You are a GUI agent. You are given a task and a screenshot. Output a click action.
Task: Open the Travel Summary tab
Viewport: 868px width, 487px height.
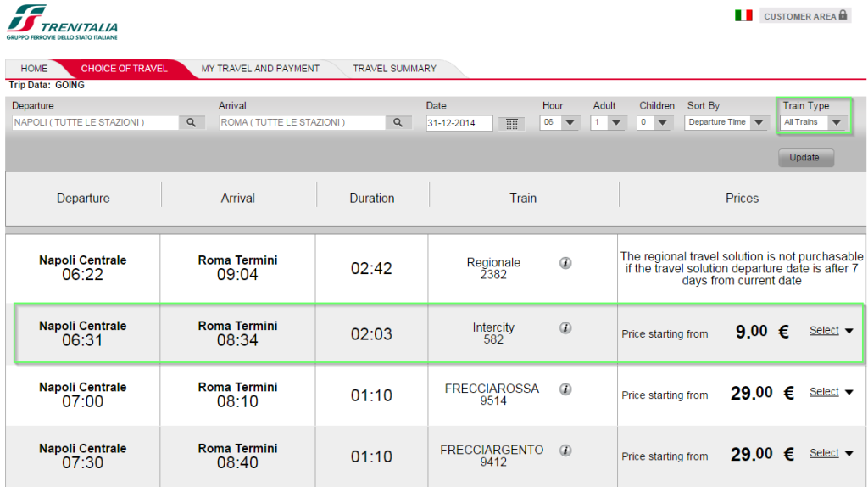click(395, 68)
